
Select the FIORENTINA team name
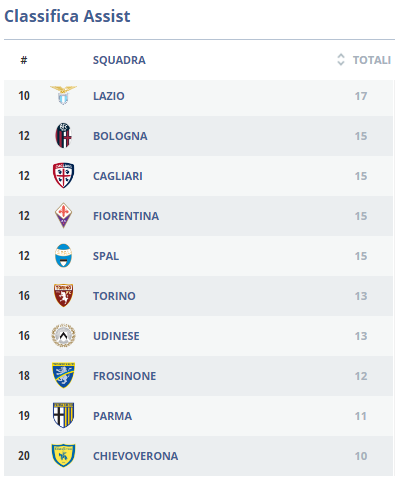[x=126, y=216]
